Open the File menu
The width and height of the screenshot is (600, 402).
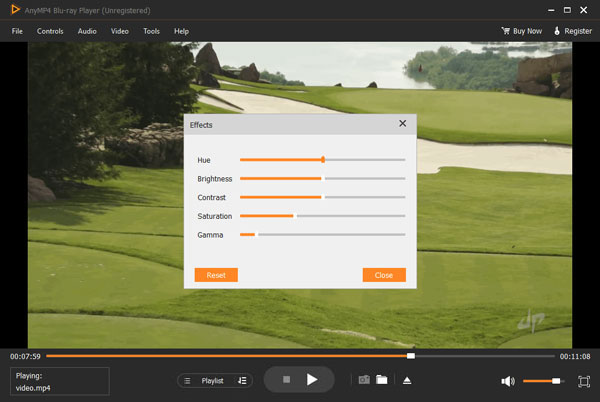17,31
